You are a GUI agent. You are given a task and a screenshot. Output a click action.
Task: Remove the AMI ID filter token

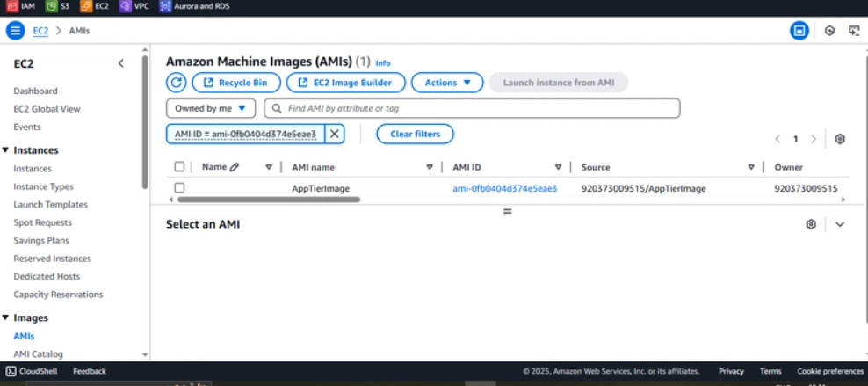pyautogui.click(x=335, y=134)
